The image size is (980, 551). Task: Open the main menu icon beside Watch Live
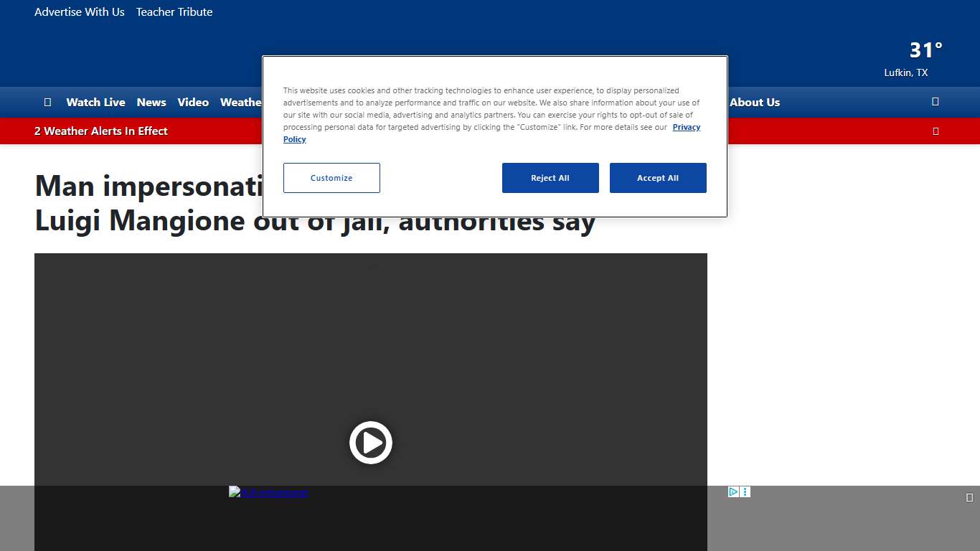(x=47, y=103)
